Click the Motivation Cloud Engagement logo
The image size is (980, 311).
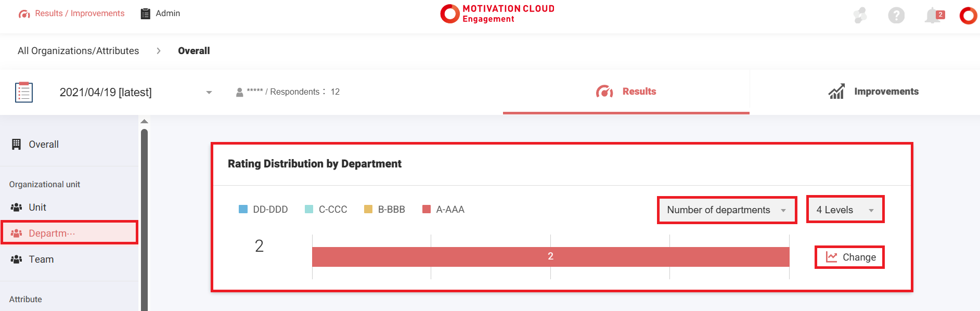point(497,14)
